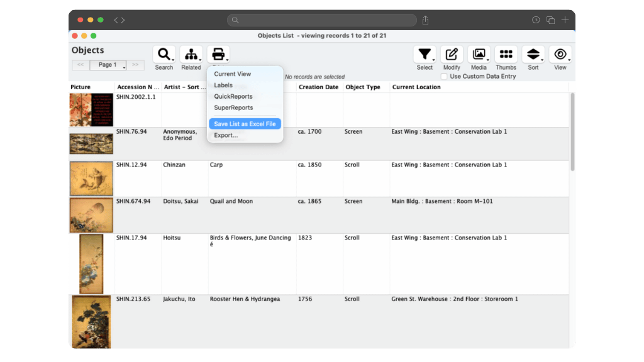This screenshot has width=644, height=362.
Task: Click the address bar search field
Action: tap(322, 20)
